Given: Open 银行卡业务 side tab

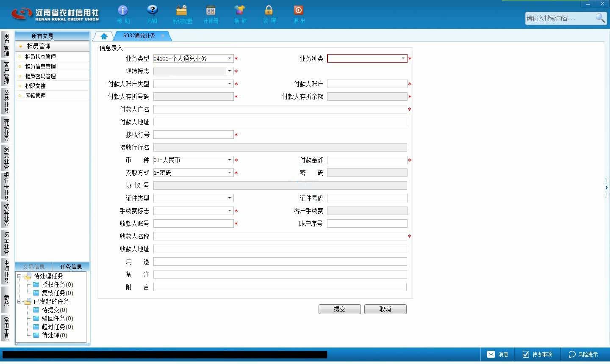Looking at the screenshot, I should pyautogui.click(x=6, y=186).
